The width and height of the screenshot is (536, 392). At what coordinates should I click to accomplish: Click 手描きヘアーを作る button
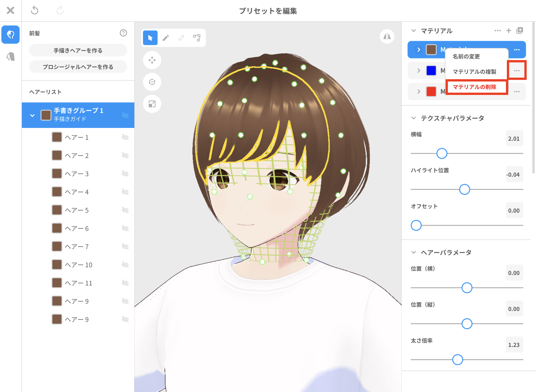click(x=78, y=51)
